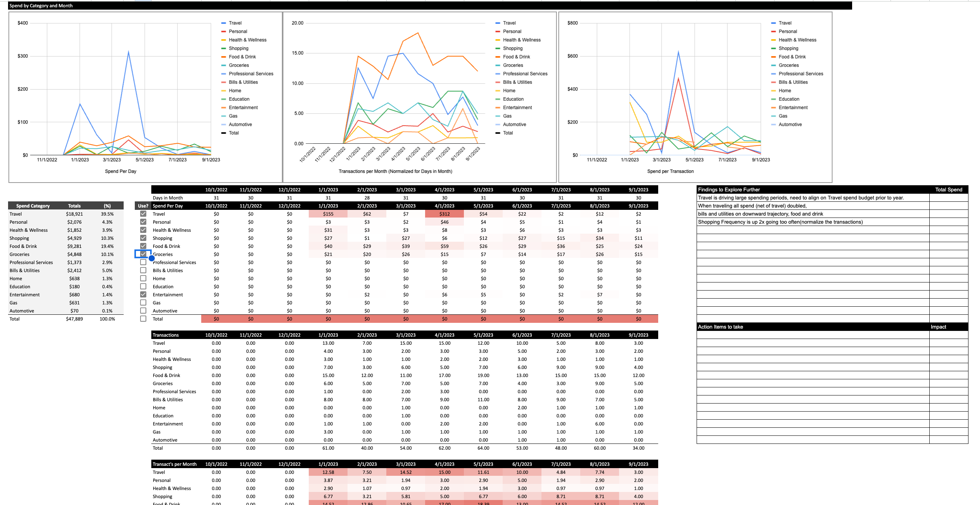Select the Spend per Transaction chart plot area
980x505 pixels.
[670, 89]
